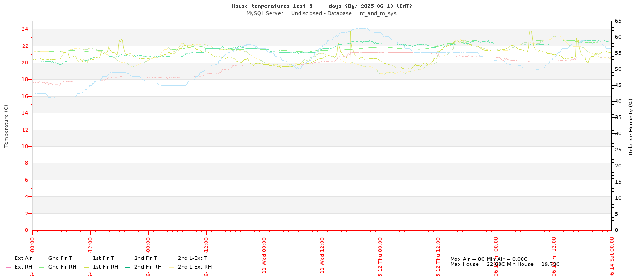This screenshot has width=644, height=276.
Task: Select the "2nd Flr T" legend label
Action: pyautogui.click(x=146, y=259)
